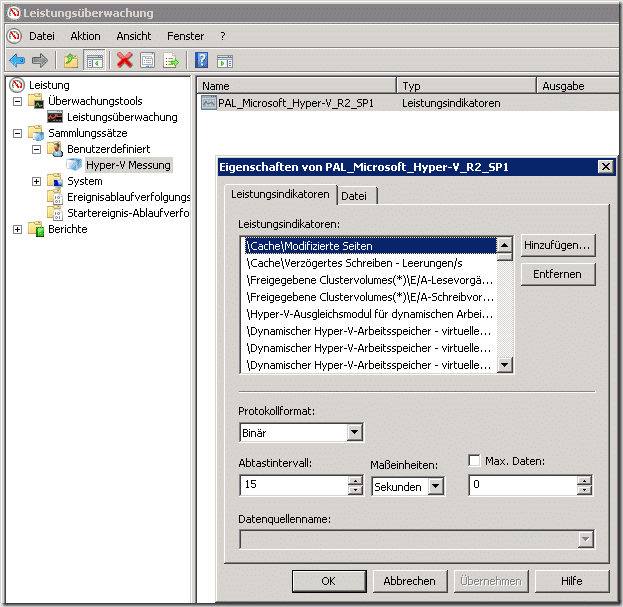The width and height of the screenshot is (623, 607).
Task: Click the counter list scrollbar down arrow
Action: pos(505,364)
